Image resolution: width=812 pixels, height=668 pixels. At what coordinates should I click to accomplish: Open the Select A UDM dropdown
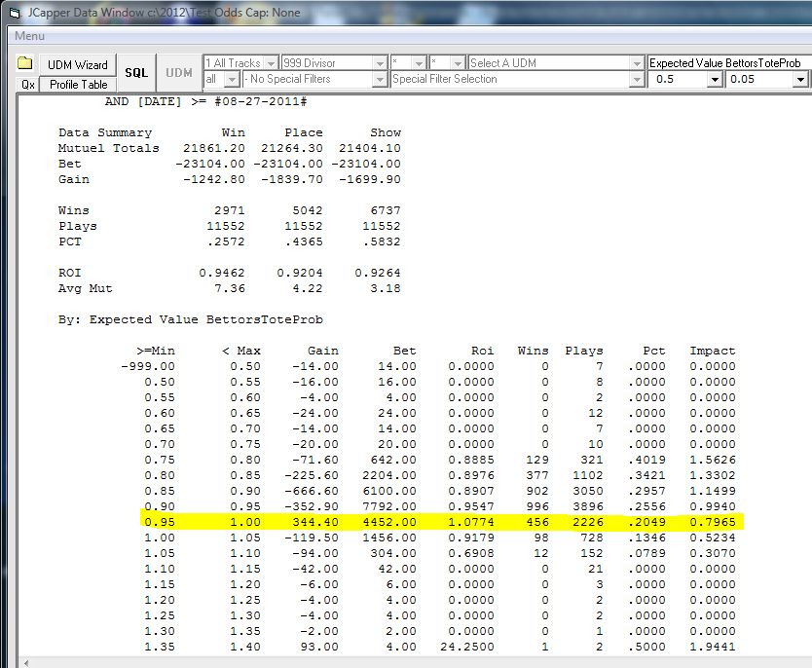click(x=637, y=63)
